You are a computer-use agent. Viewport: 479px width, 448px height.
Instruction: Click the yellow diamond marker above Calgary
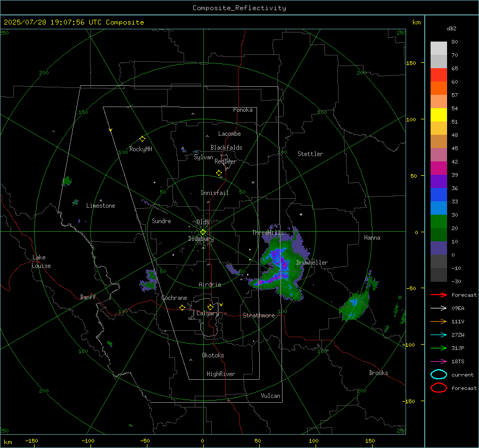coord(210,307)
